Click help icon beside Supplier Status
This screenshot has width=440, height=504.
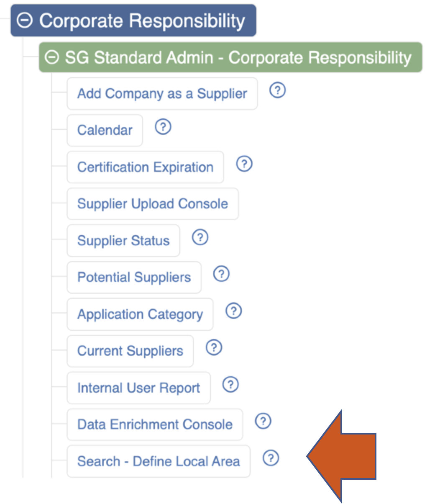(200, 237)
